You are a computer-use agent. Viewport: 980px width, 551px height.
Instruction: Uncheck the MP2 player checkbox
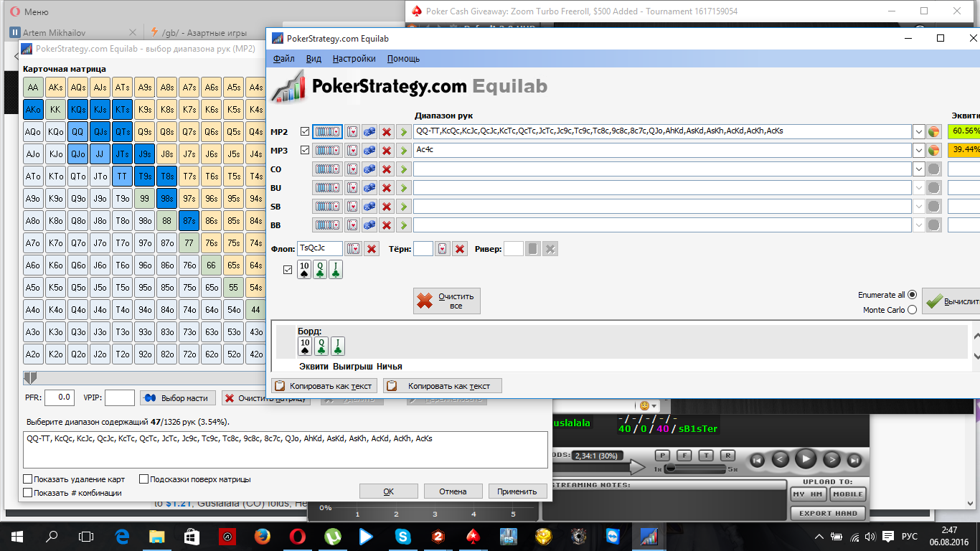point(306,131)
